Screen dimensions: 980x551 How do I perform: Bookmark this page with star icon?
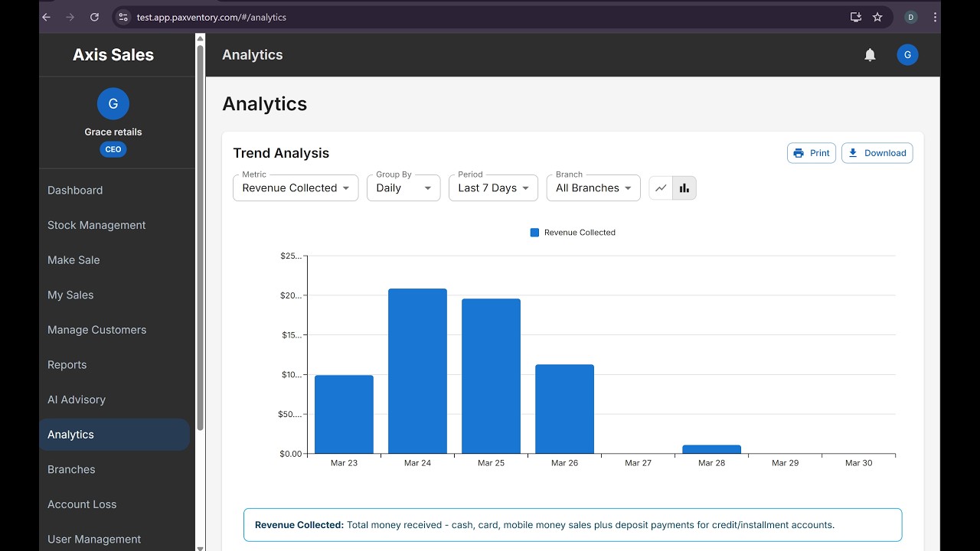tap(877, 17)
